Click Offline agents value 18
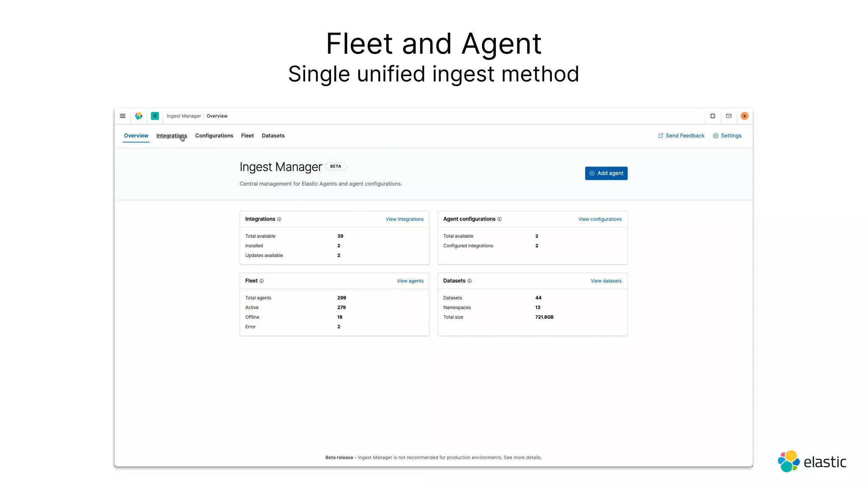 pyautogui.click(x=340, y=317)
